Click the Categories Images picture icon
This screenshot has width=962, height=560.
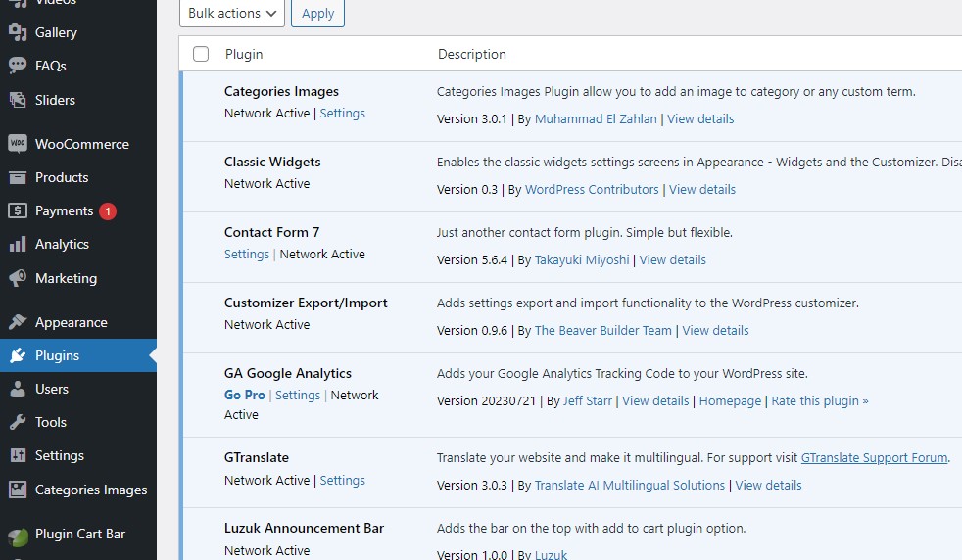pos(18,490)
